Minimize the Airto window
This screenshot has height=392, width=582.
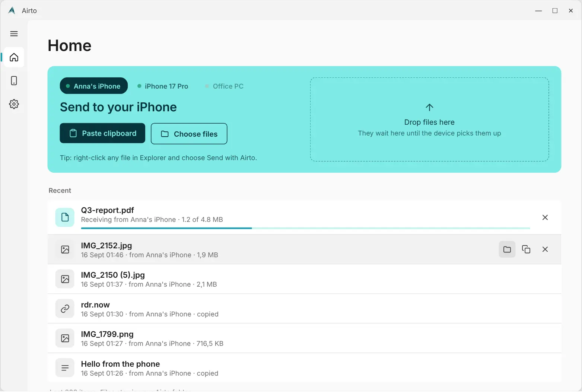(538, 11)
